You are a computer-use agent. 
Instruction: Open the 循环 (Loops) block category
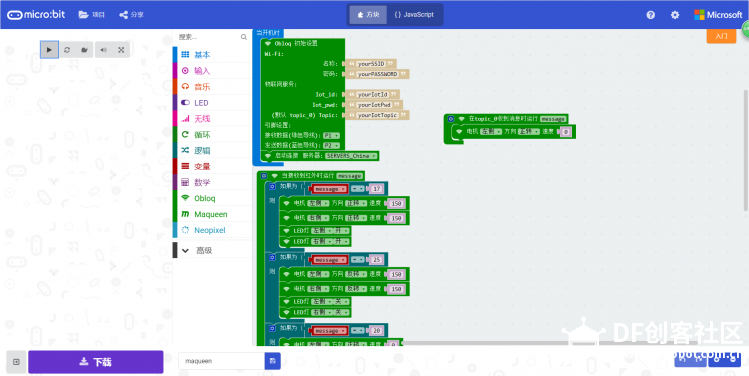point(212,135)
